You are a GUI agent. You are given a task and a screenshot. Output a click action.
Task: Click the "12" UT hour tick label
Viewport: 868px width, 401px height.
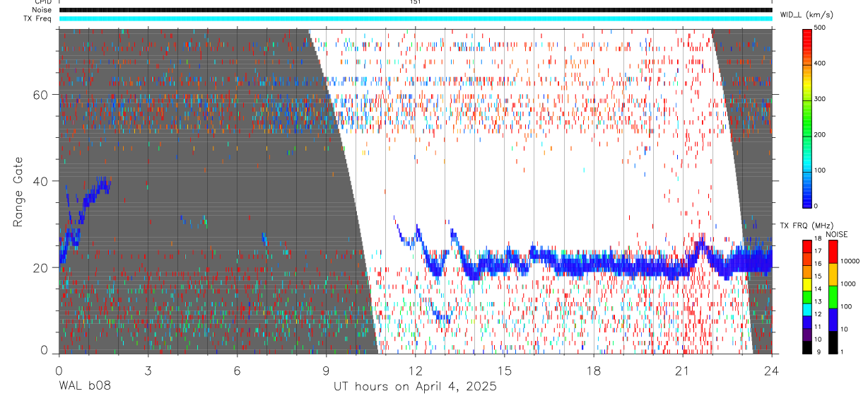416,370
